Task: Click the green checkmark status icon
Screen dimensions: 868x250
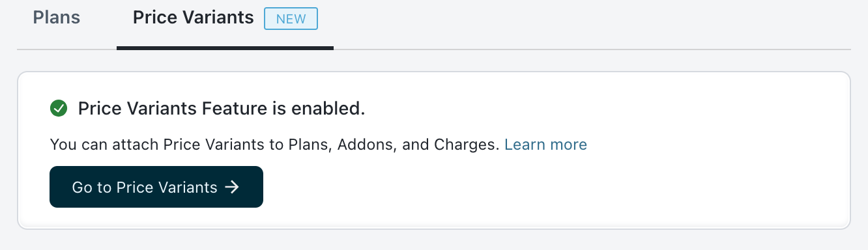Action: (59, 109)
